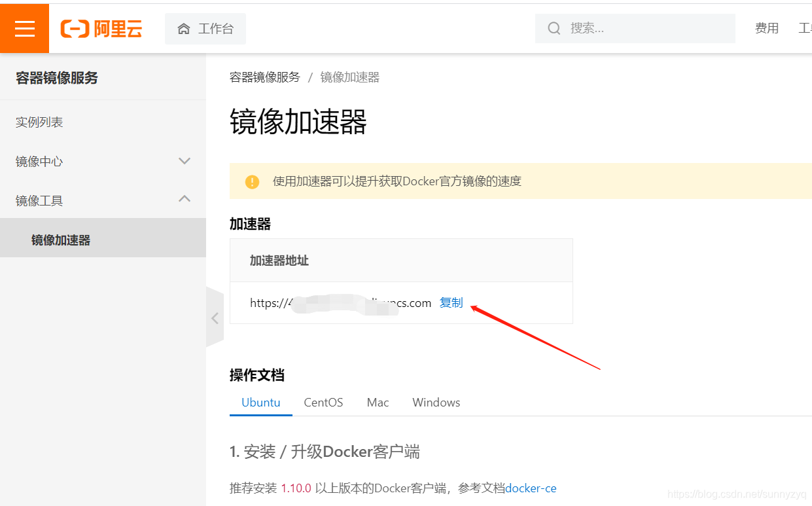Viewport: 812px width, 506px height.
Task: Click 容器镜像服务 breadcrumb link
Action: tap(264, 77)
